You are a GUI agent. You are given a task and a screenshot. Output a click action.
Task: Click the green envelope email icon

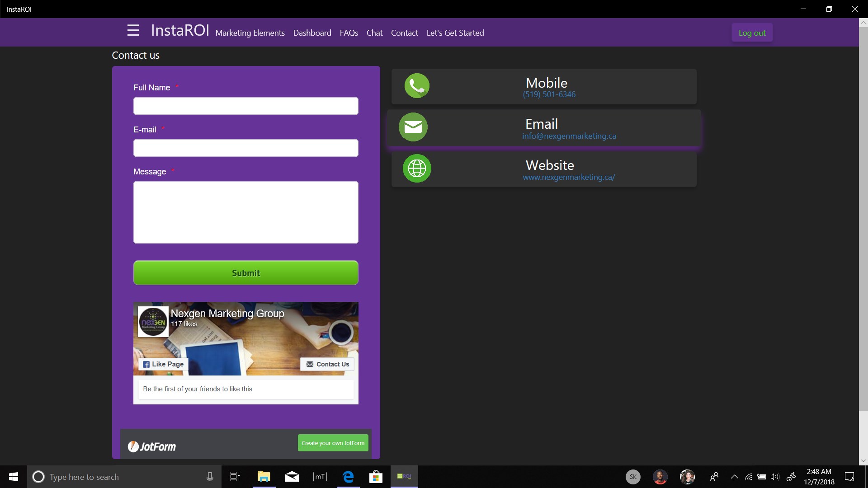click(413, 127)
